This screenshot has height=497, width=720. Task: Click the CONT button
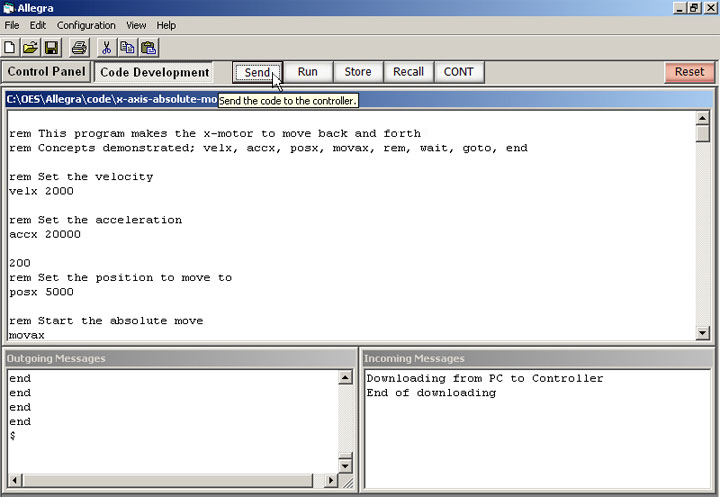pyautogui.click(x=459, y=72)
